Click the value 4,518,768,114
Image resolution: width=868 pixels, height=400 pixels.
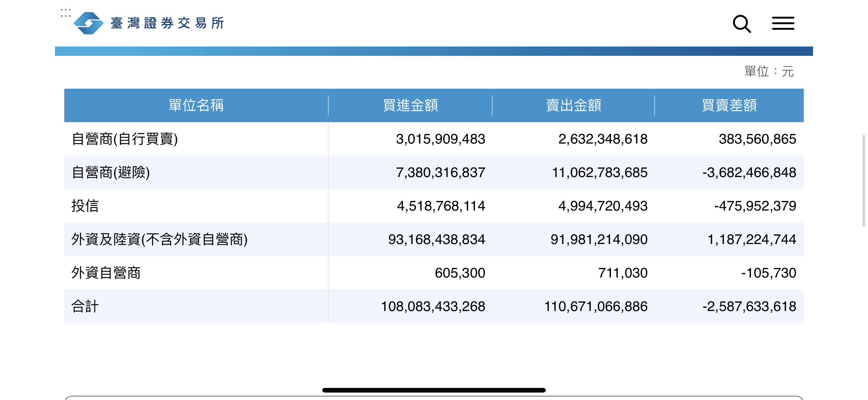pyautogui.click(x=441, y=206)
